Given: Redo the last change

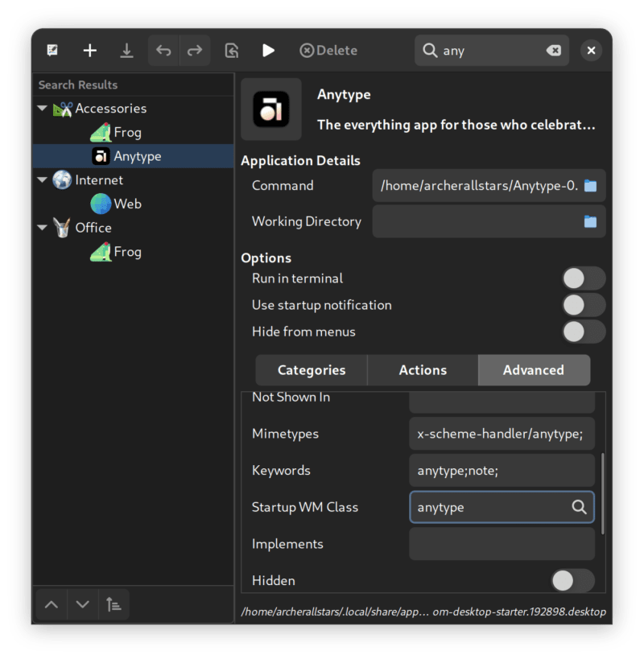Looking at the screenshot, I should pyautogui.click(x=195, y=51).
